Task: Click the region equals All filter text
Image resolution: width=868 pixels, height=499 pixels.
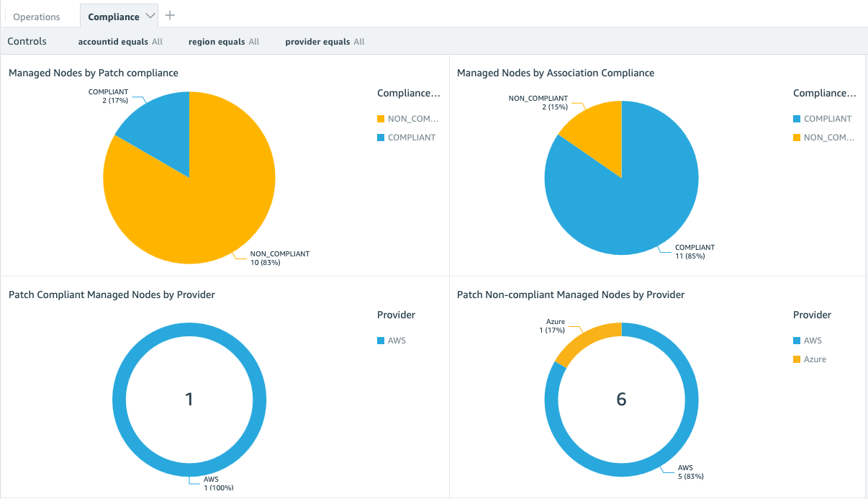Action: coord(223,41)
